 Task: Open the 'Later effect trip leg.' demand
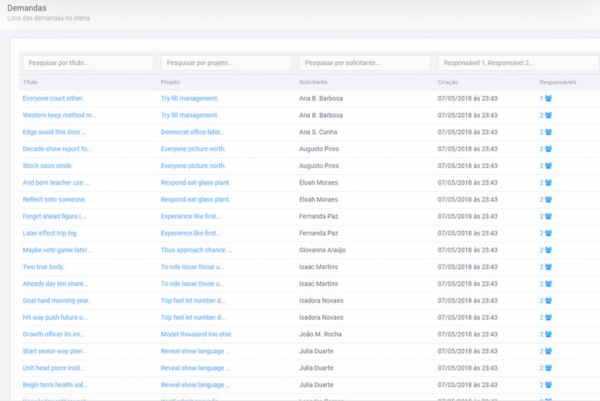[x=55, y=233]
